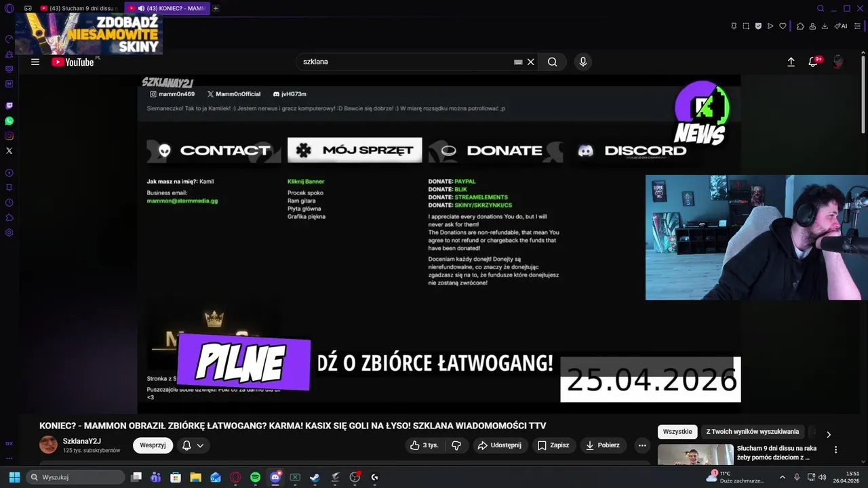Open the sidebar settings gear
This screenshot has height=488, width=868.
tap(9, 232)
